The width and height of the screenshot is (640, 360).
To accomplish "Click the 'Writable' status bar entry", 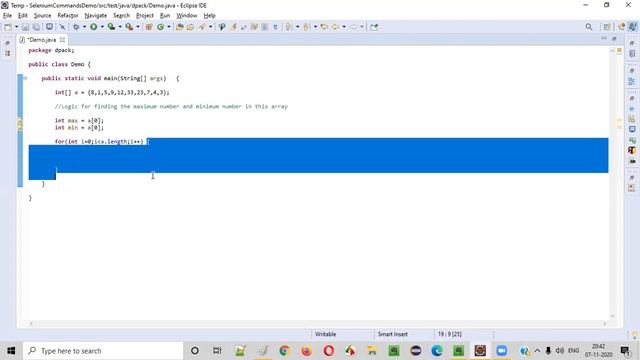I will click(x=325, y=334).
